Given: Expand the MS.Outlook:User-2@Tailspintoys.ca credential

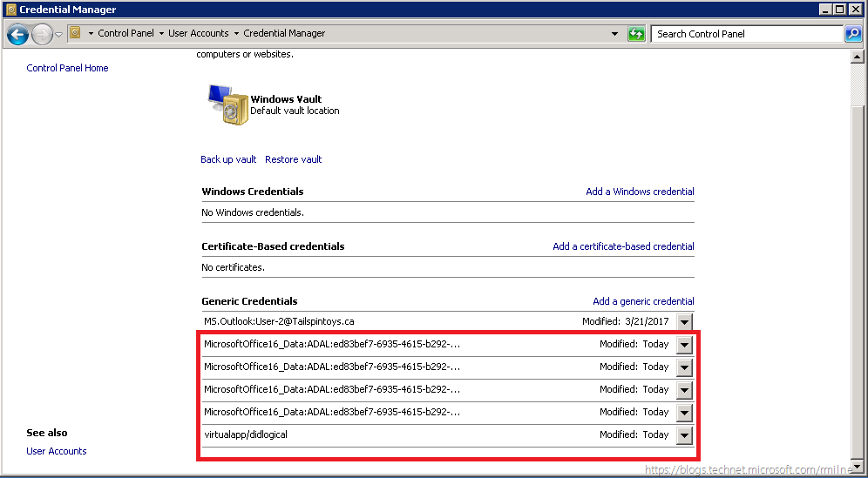Looking at the screenshot, I should point(684,322).
